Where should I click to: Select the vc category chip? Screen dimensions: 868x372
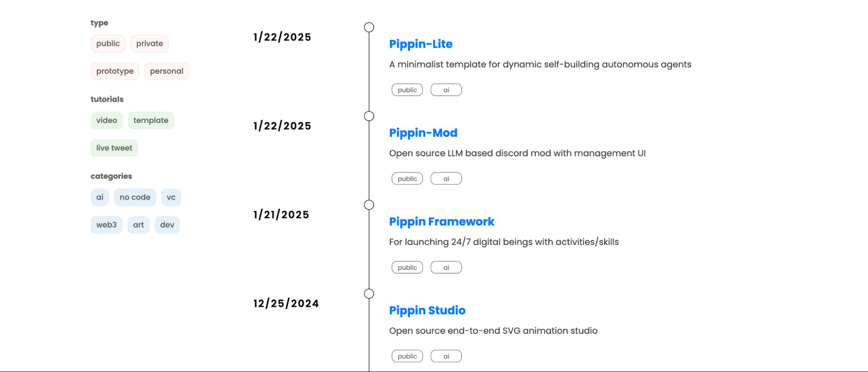tap(171, 197)
